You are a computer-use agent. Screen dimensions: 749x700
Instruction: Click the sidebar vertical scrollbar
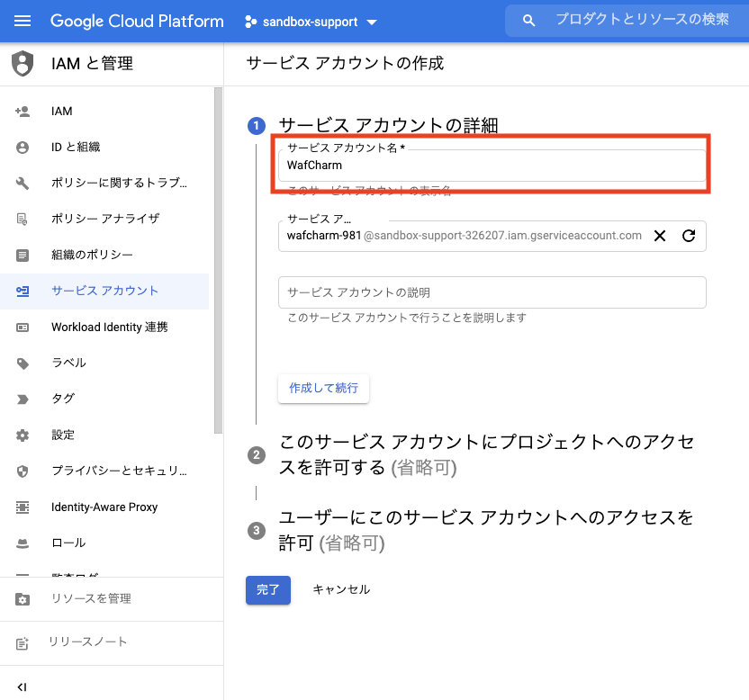218,261
